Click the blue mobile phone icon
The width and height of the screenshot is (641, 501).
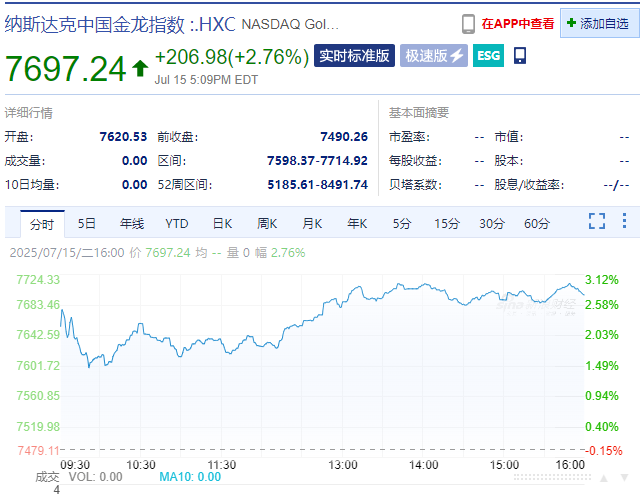coord(520,56)
